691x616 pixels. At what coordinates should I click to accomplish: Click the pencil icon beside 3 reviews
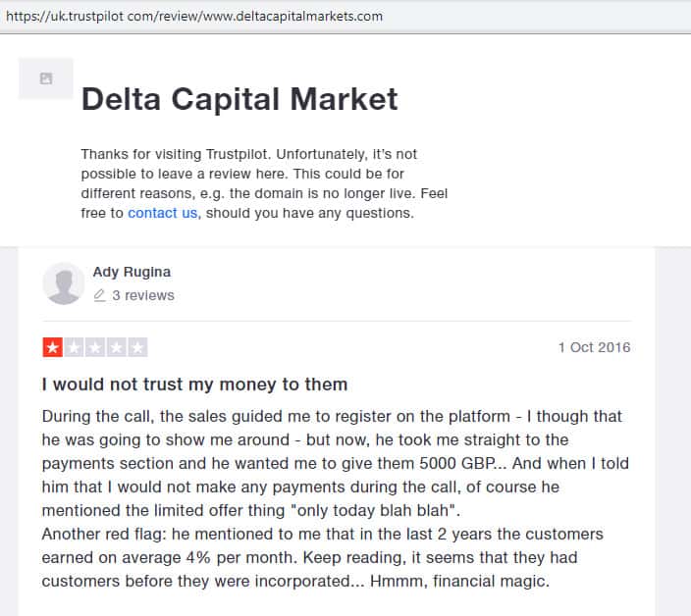pyautogui.click(x=99, y=295)
